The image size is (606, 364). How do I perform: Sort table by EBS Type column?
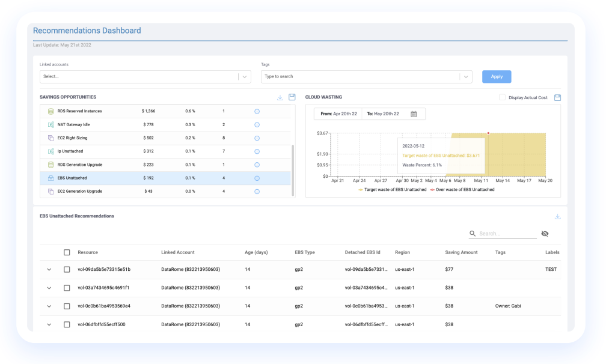point(305,252)
